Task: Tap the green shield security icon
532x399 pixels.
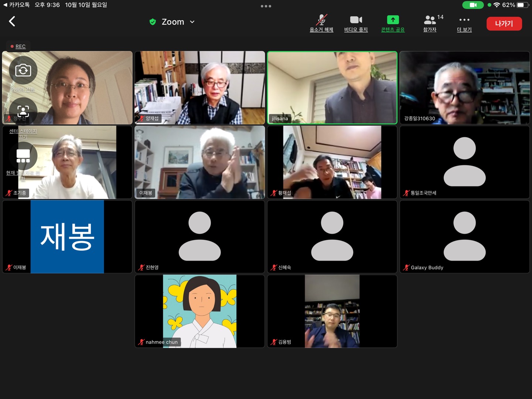Action: [x=153, y=22]
